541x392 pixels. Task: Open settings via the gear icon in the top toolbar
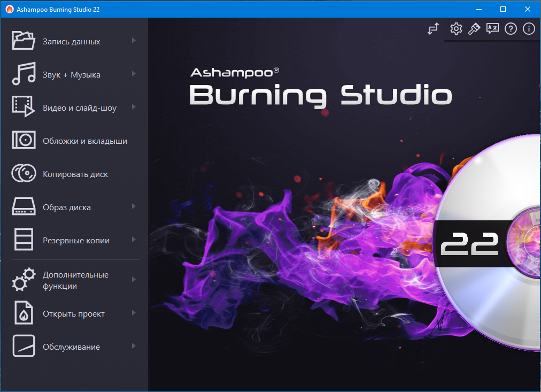tap(456, 29)
